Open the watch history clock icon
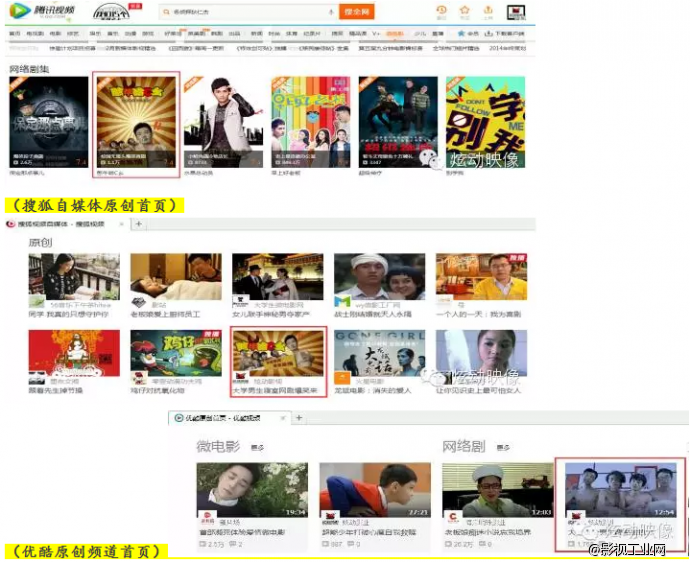The height and width of the screenshot is (562, 690). [441, 11]
